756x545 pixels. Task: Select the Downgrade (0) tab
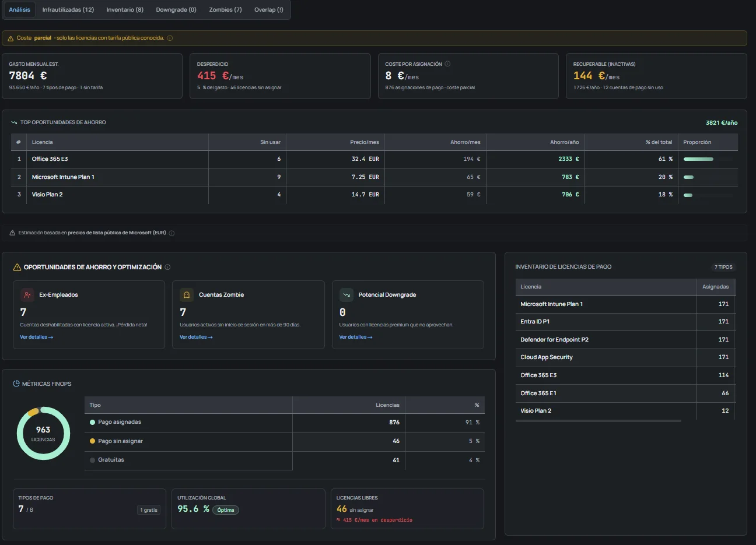(176, 10)
